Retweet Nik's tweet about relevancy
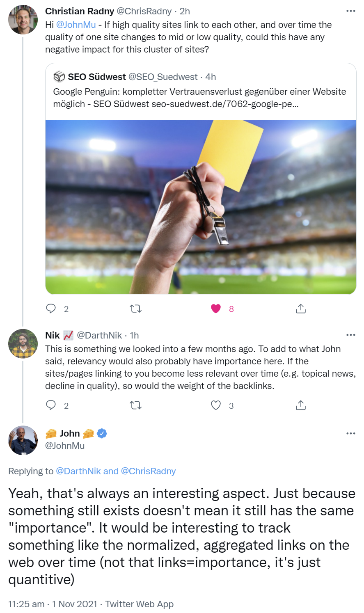Screen dimensions: 364x613 coord(135,405)
